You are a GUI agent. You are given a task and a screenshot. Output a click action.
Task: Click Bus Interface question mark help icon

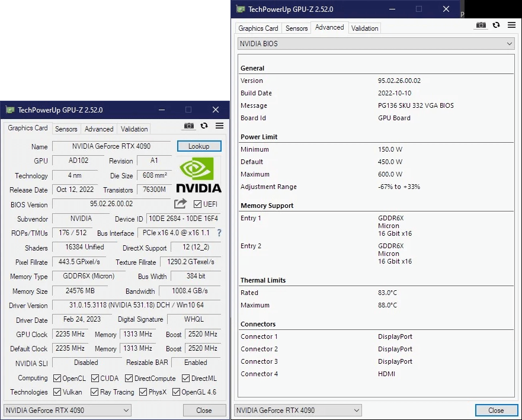pyautogui.click(x=219, y=233)
